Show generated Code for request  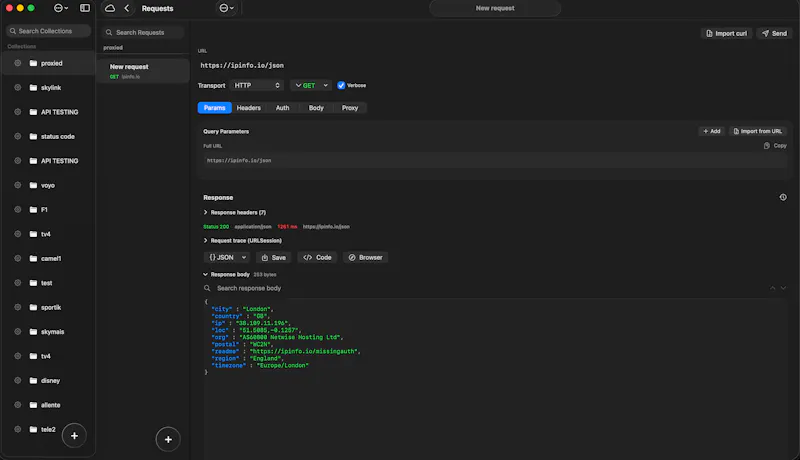[x=317, y=258]
